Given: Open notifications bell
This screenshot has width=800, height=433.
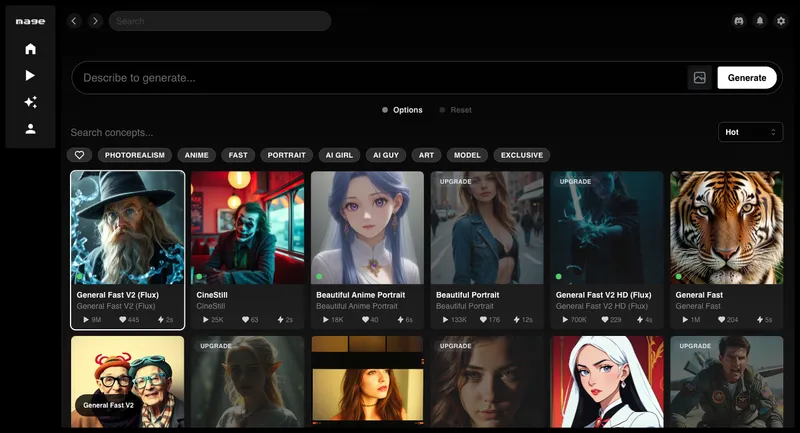Looking at the screenshot, I should (760, 21).
